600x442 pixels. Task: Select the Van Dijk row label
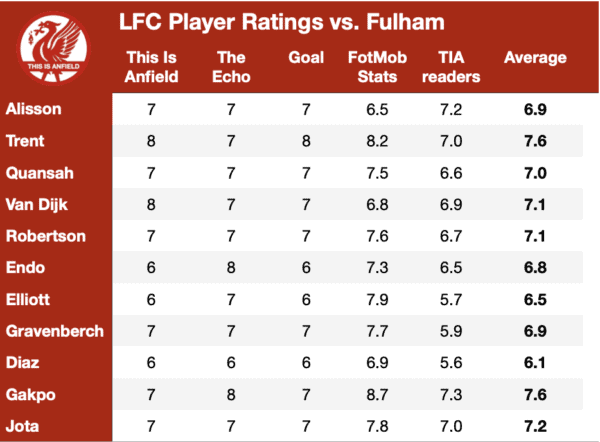pos(37,205)
